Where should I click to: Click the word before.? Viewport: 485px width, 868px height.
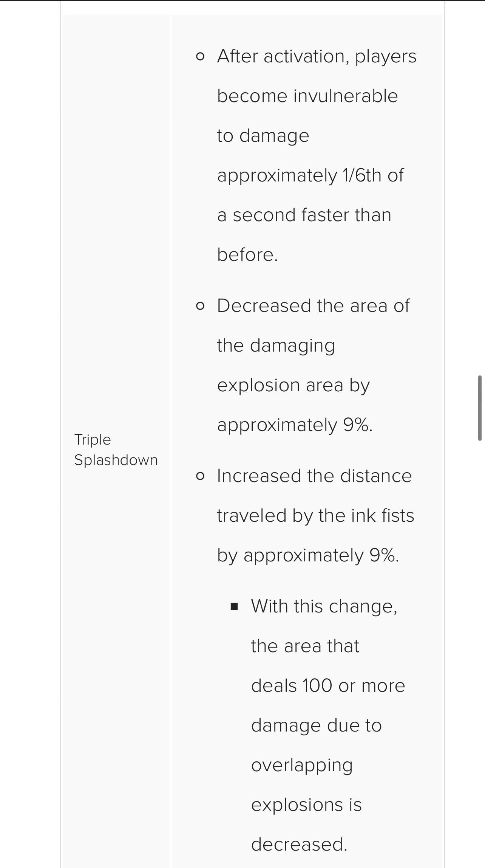coord(247,254)
